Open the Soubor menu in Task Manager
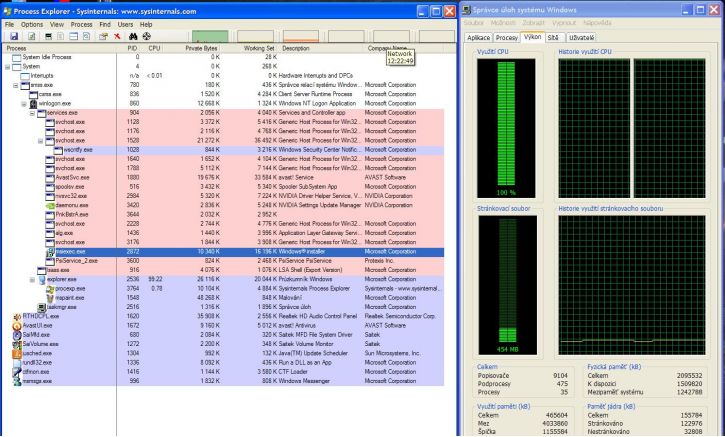 pyautogui.click(x=473, y=23)
